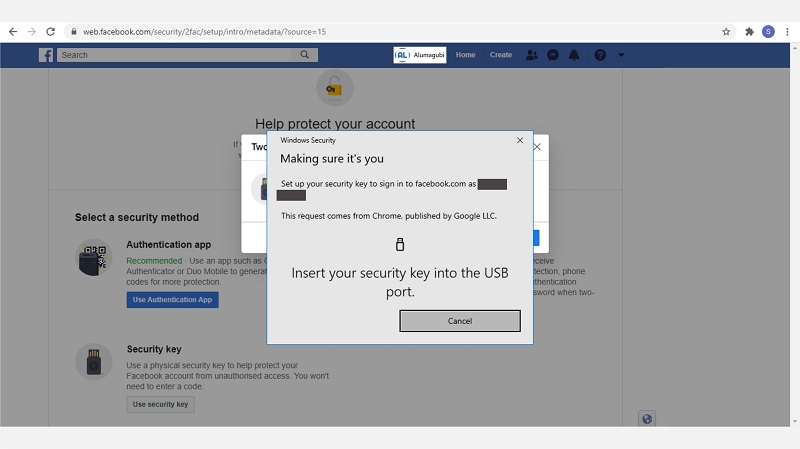The image size is (800, 449).
Task: Click the browser Forward arrow
Action: point(32,32)
